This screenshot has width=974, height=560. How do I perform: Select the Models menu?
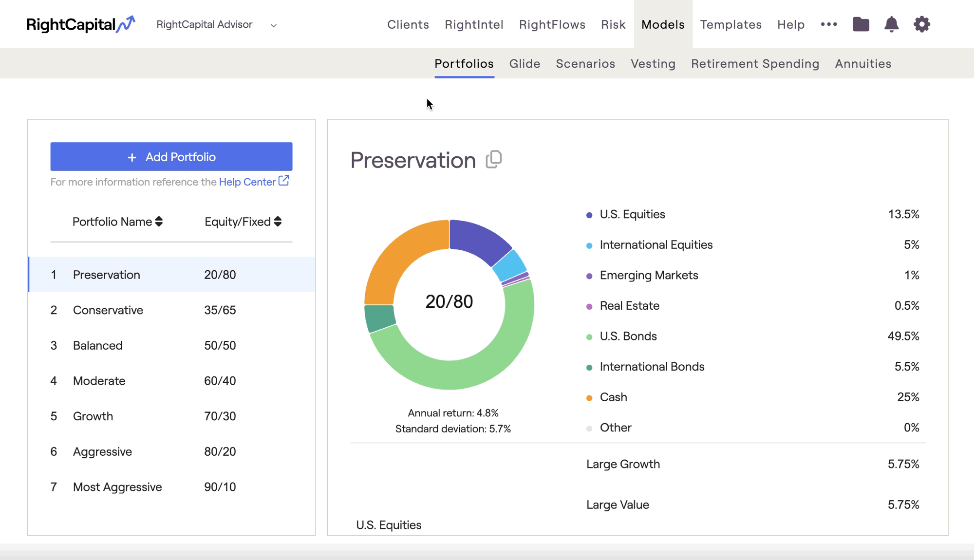click(663, 24)
